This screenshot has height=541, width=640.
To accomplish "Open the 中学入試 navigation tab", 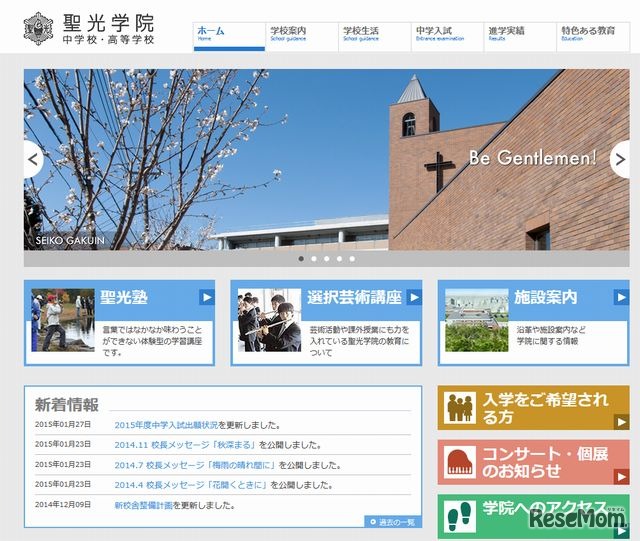I will point(447,36).
